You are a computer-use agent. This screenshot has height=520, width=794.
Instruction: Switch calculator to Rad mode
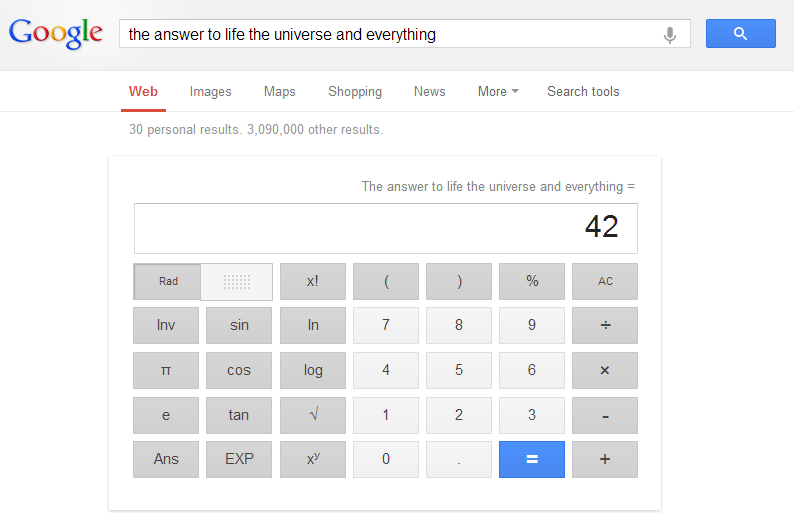pos(168,282)
